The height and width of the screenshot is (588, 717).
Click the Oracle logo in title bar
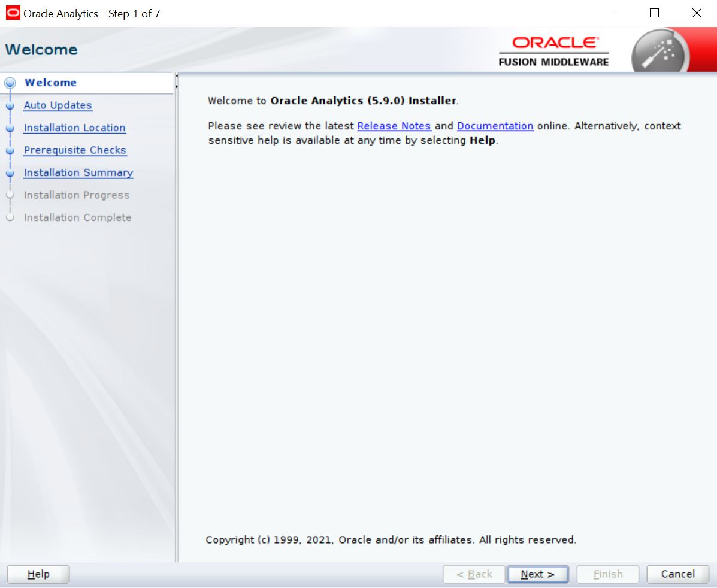pyautogui.click(x=13, y=13)
